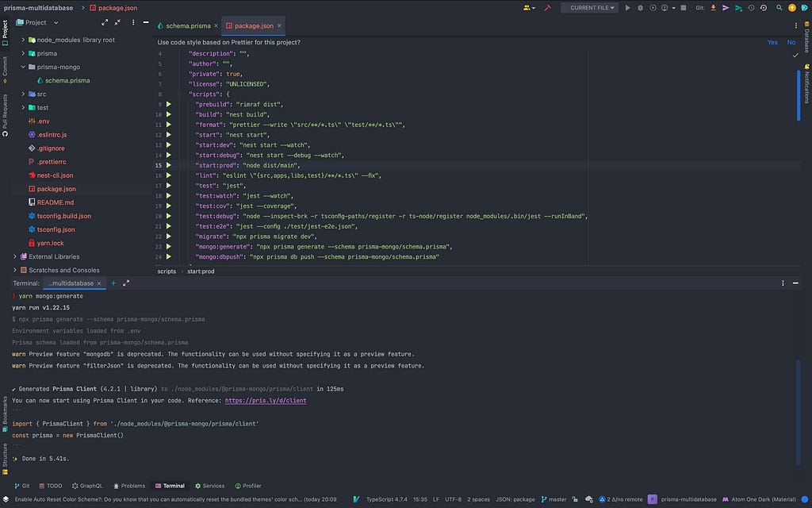Switch to schema.prisma editor tab
This screenshot has width=812, height=508.
point(188,25)
